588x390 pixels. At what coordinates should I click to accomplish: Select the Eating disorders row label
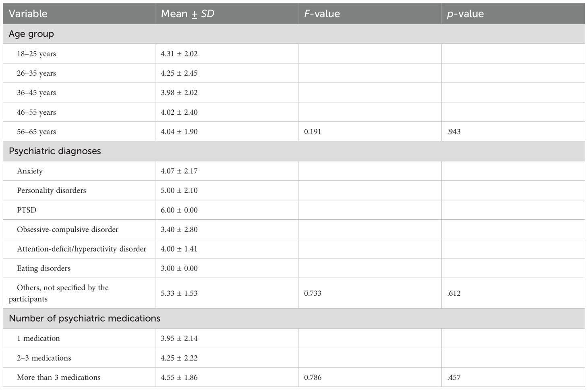point(43,268)
